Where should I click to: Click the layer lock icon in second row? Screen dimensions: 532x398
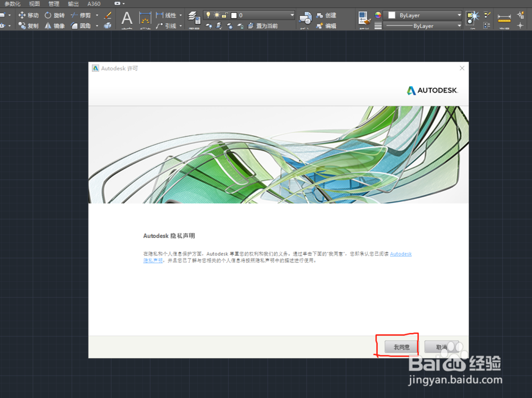coord(240,26)
